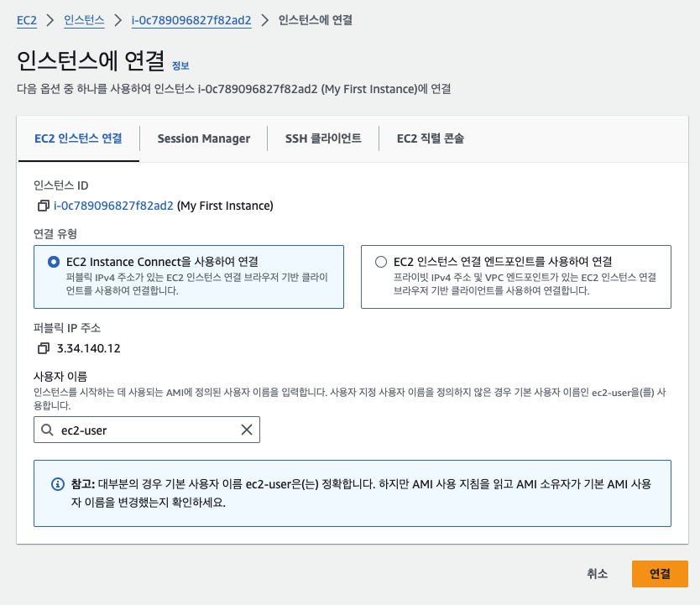The image size is (700, 605).
Task: Copy the public IP address 3.34.140.12 icon
Action: 44,348
